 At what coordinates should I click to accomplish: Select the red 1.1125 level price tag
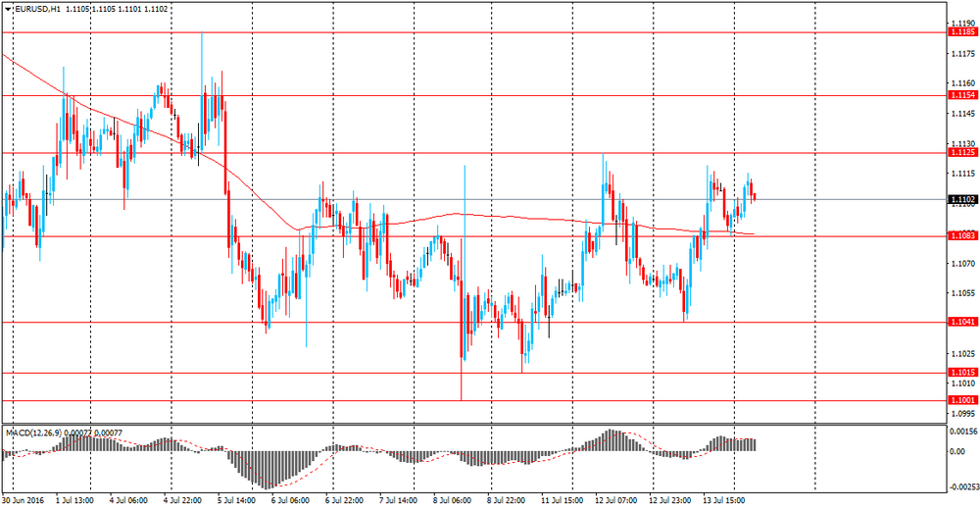click(x=963, y=153)
